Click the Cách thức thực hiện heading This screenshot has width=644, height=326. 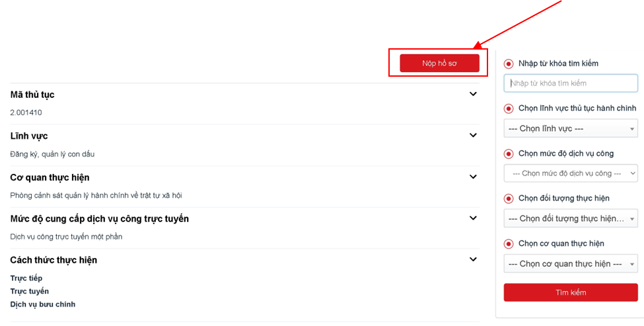[54, 260]
